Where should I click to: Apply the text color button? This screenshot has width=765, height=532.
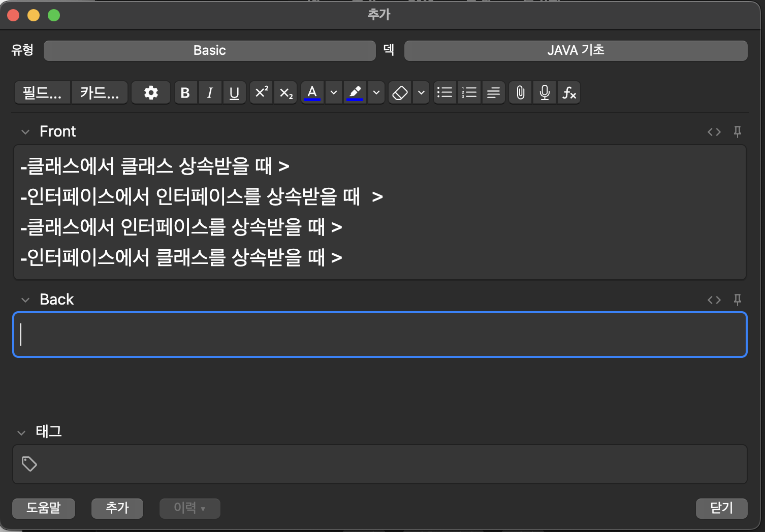click(x=312, y=93)
